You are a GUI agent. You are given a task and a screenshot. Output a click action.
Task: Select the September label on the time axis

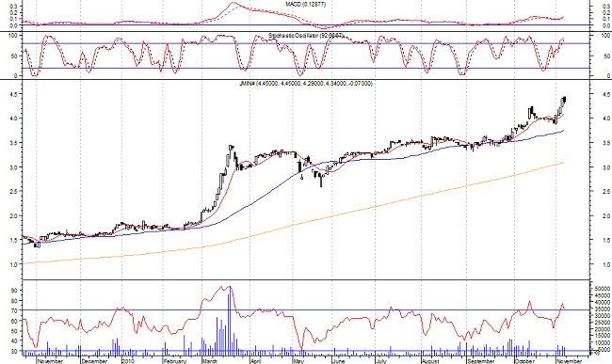click(x=481, y=361)
